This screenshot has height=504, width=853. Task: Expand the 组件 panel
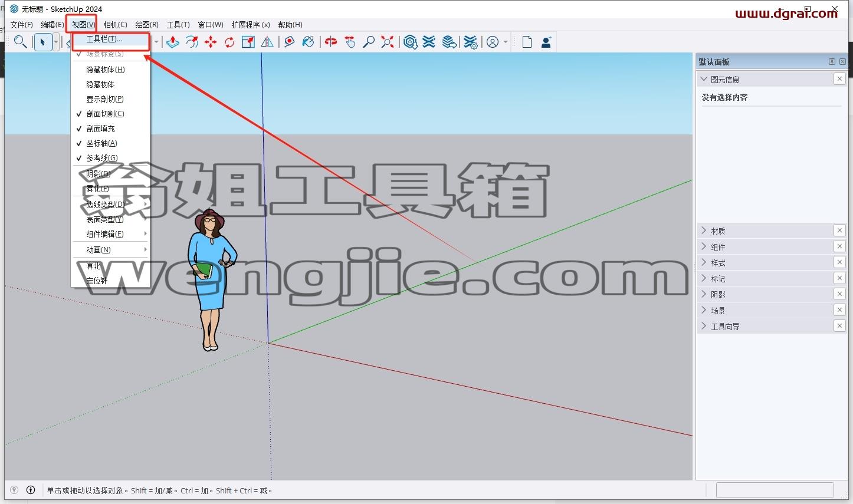coord(703,246)
